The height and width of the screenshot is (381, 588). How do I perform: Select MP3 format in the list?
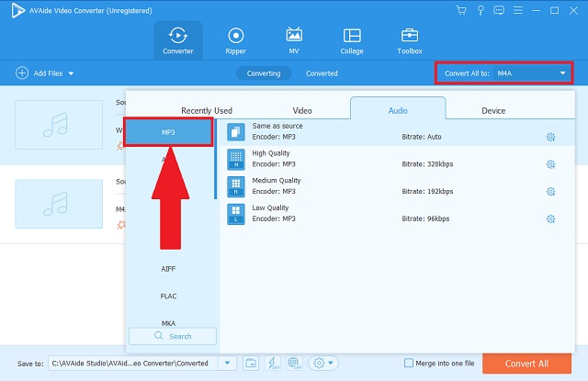168,132
